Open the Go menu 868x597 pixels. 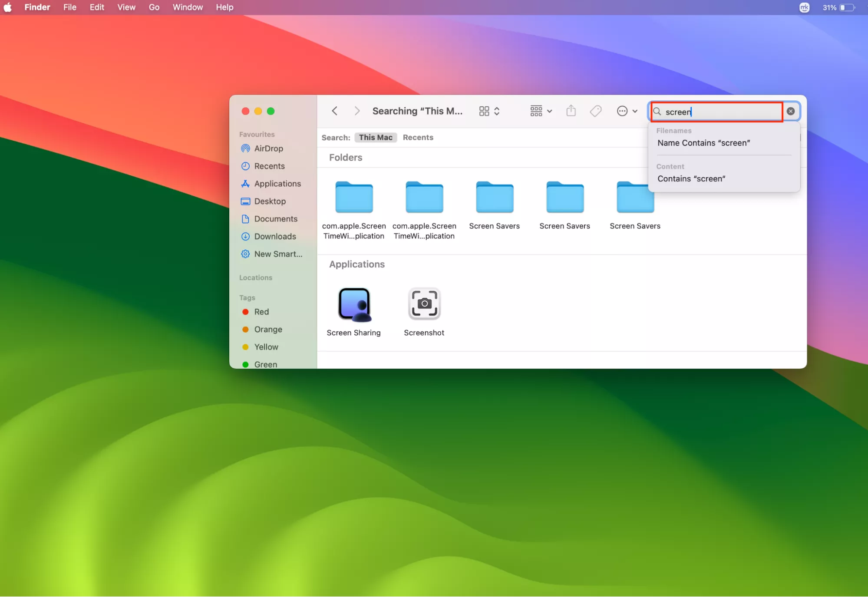tap(154, 7)
